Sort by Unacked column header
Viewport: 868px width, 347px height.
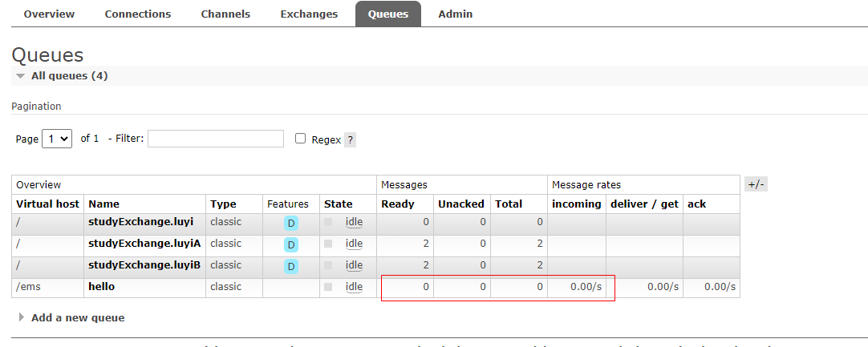point(461,204)
